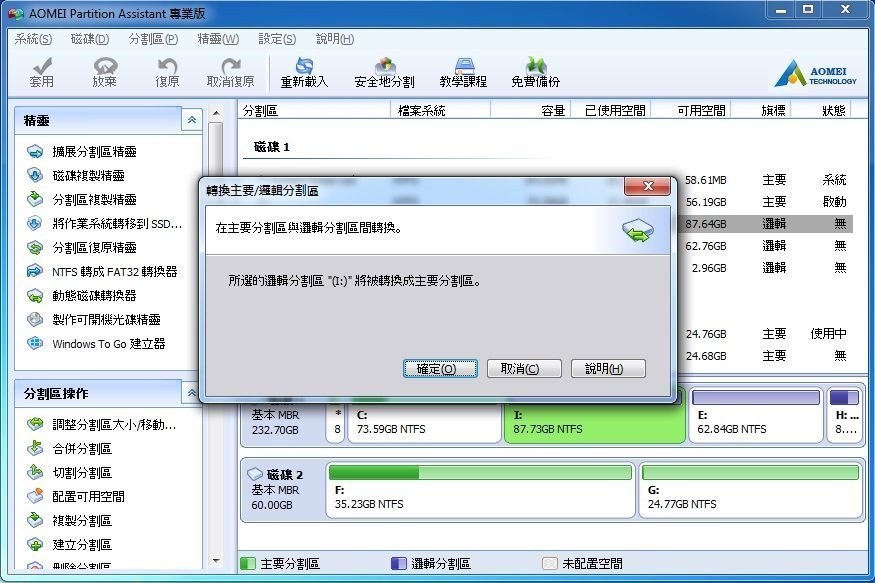The width and height of the screenshot is (875, 583).
Task: Launch 分割區復原精靈 wizard
Action: [x=81, y=247]
